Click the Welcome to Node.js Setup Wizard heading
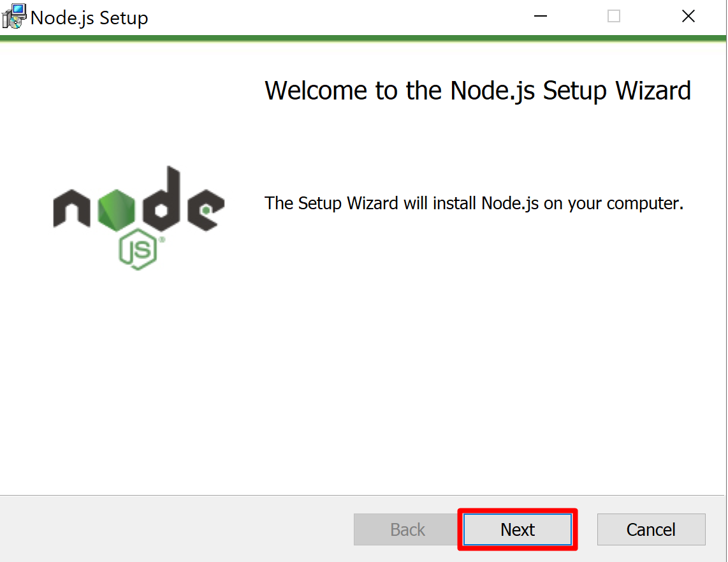The height and width of the screenshot is (562, 728). pos(477,91)
